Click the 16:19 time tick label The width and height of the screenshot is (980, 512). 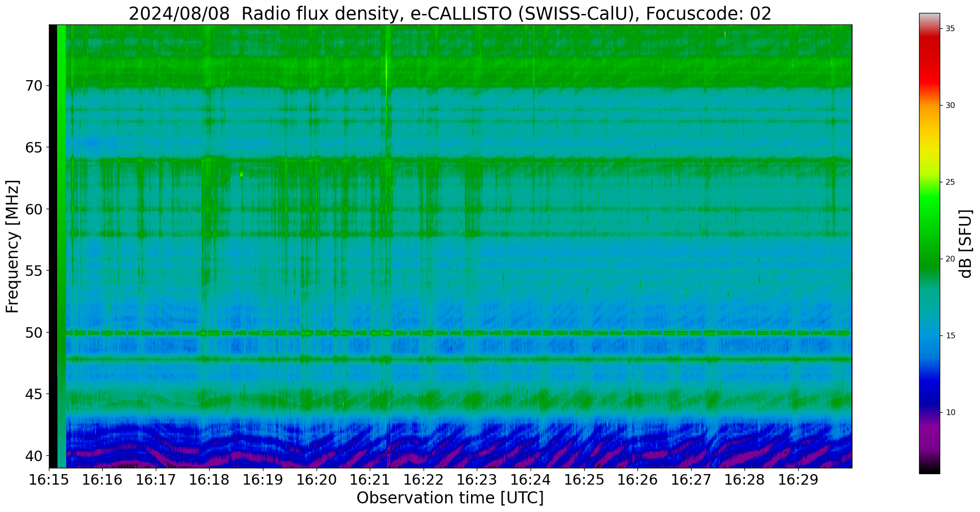click(263, 480)
